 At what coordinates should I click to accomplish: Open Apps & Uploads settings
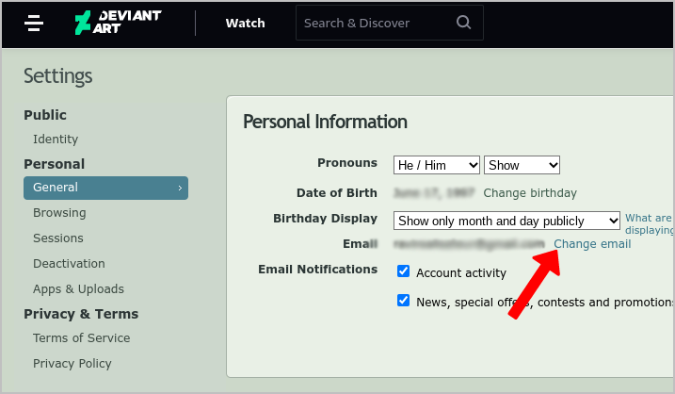(78, 289)
